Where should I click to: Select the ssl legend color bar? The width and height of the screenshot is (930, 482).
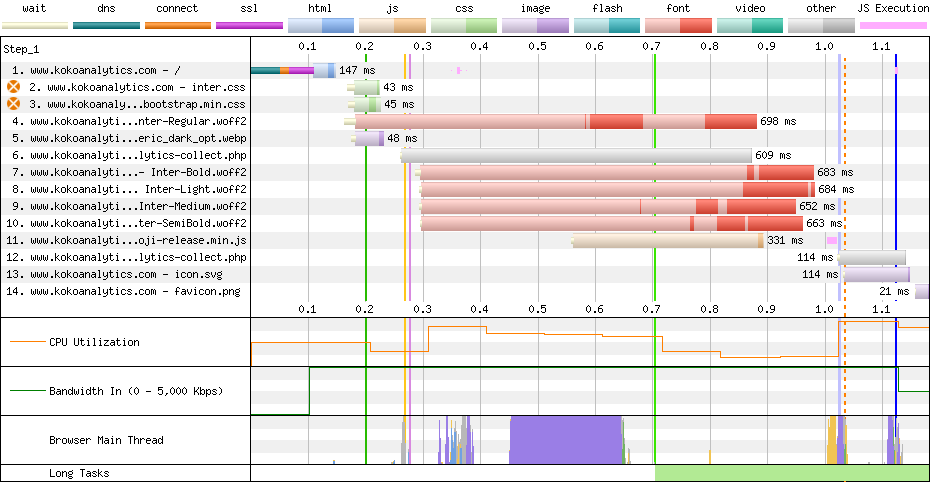tap(249, 25)
